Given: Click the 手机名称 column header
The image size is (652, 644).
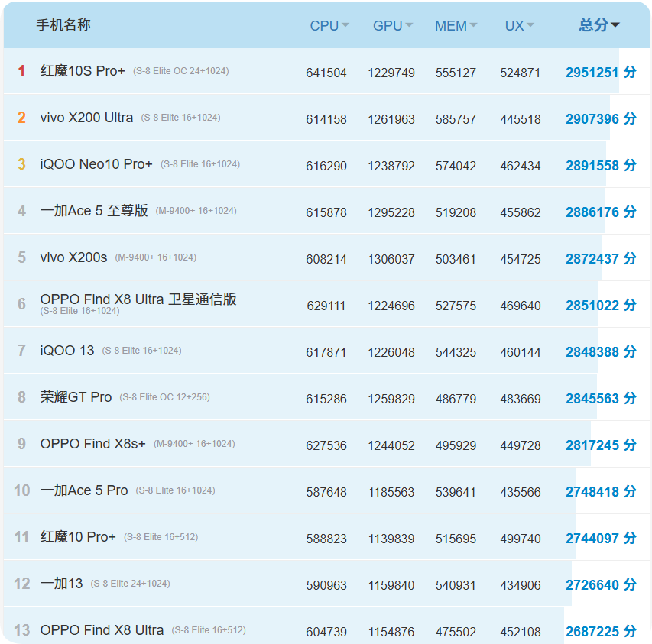Looking at the screenshot, I should 63,25.
